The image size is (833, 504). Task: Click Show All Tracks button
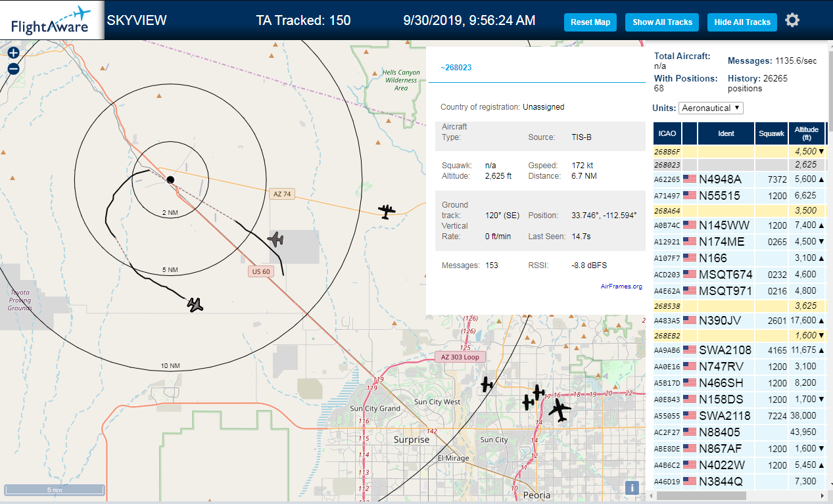[662, 22]
